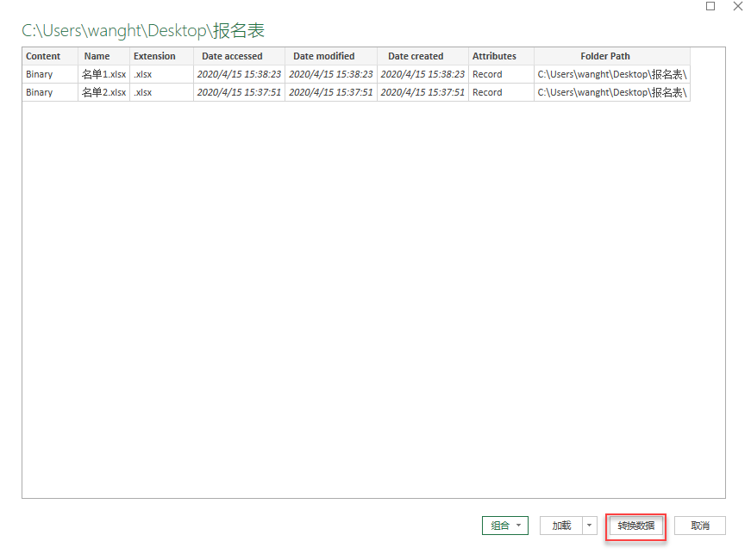Select the Content column header
751x560 pixels.
pyautogui.click(x=50, y=56)
